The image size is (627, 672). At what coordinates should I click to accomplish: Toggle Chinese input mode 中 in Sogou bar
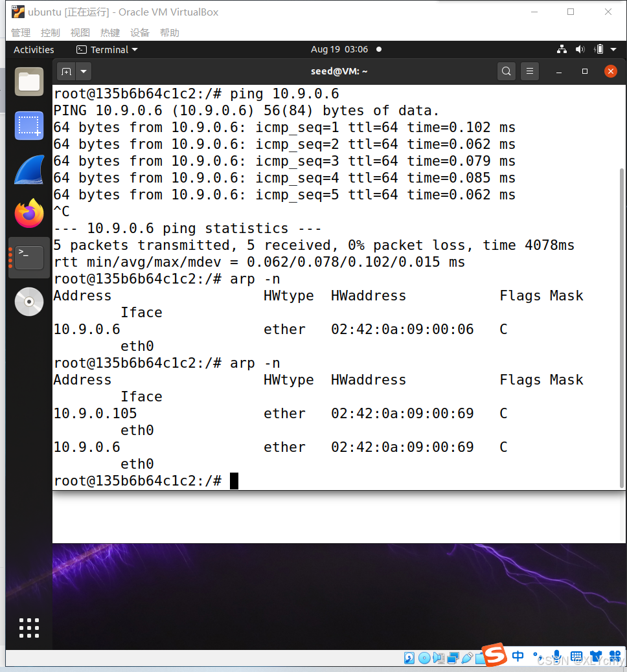coord(518,656)
